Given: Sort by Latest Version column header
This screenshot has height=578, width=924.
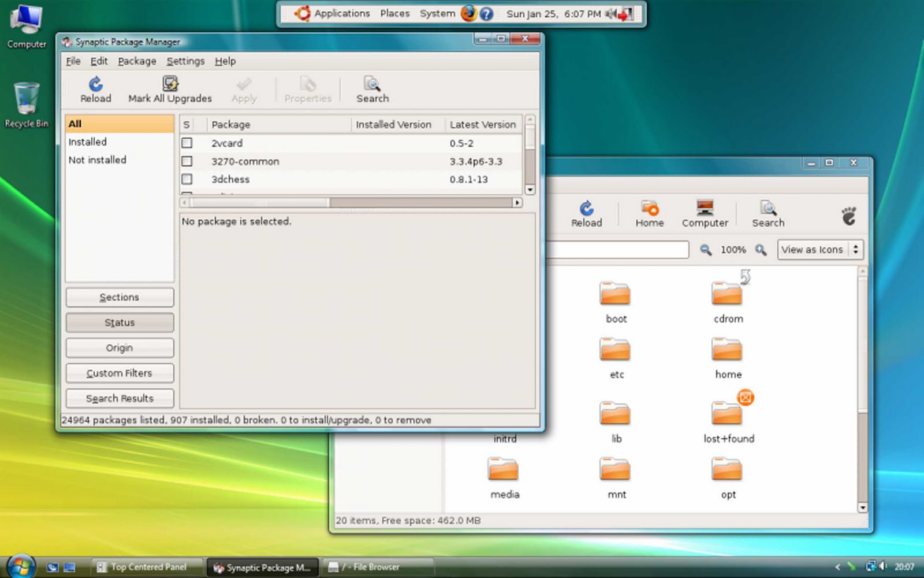Looking at the screenshot, I should click(483, 124).
